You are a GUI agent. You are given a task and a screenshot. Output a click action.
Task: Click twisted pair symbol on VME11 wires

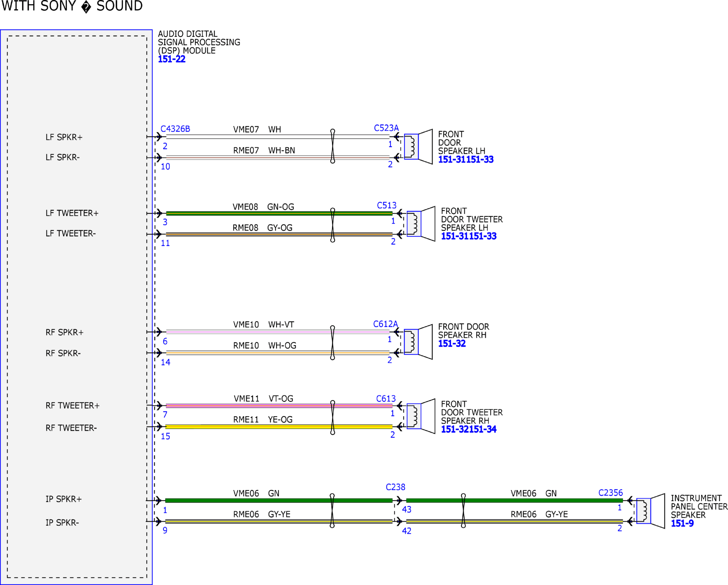click(x=333, y=417)
